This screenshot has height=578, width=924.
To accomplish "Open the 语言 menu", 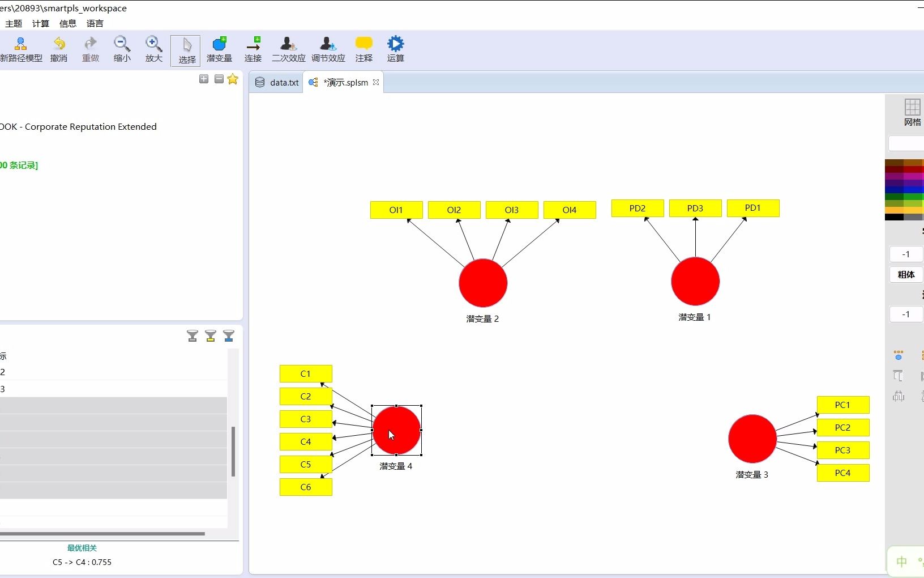I will (x=95, y=23).
